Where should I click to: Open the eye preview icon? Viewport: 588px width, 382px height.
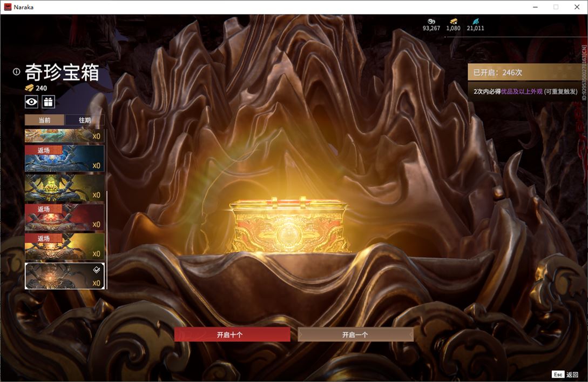click(31, 102)
